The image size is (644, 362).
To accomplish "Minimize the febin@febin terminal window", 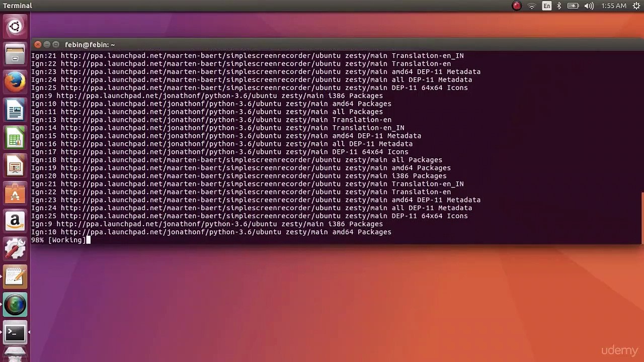I will [47, 45].
